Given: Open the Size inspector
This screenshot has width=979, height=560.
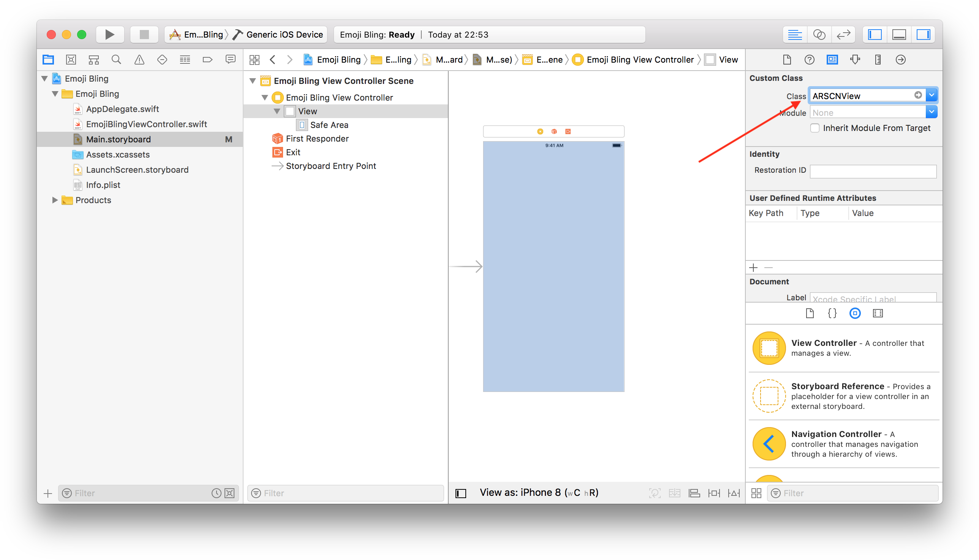Looking at the screenshot, I should [x=878, y=60].
